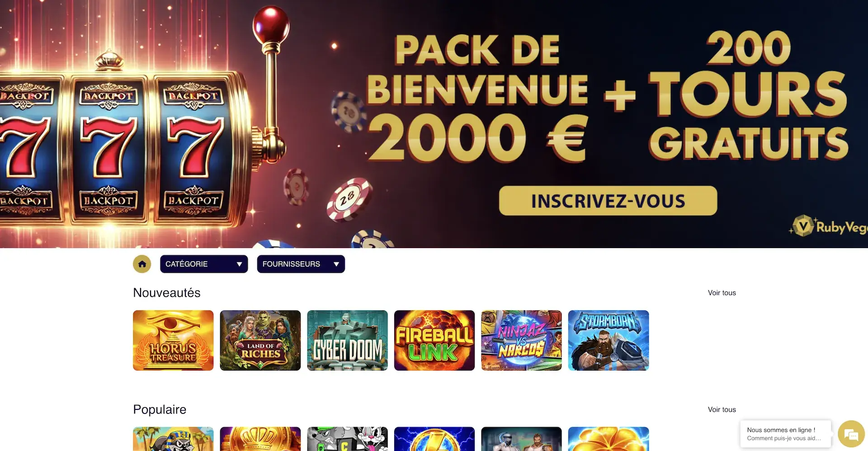Click the INSCRIVEZ-VOUS button
Viewport: 868px width, 451px height.
click(x=608, y=201)
